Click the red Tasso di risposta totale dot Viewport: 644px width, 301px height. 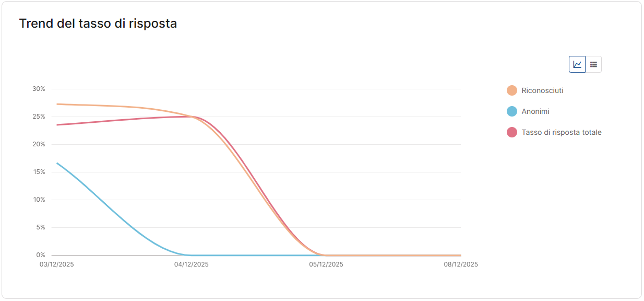point(512,132)
